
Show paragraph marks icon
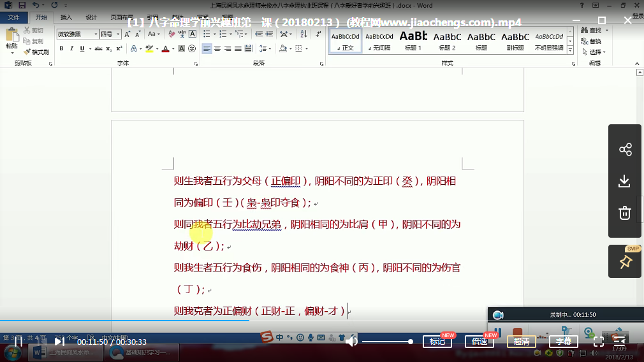pos(318,34)
